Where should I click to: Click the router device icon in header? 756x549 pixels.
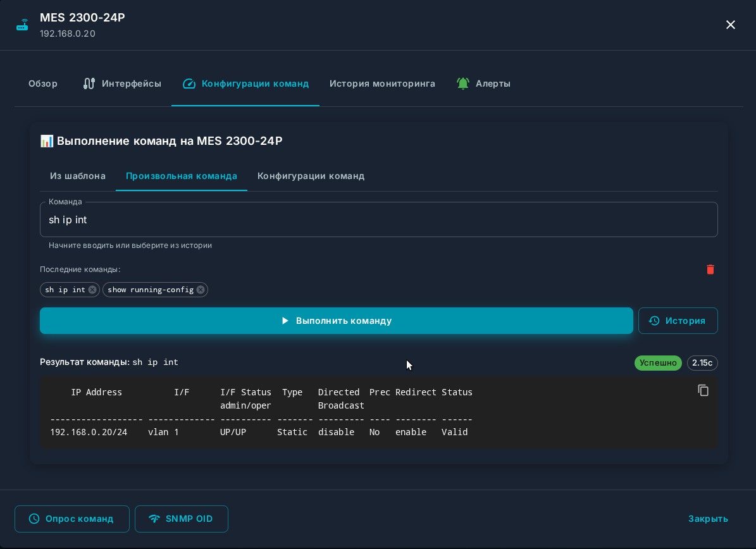(x=22, y=25)
